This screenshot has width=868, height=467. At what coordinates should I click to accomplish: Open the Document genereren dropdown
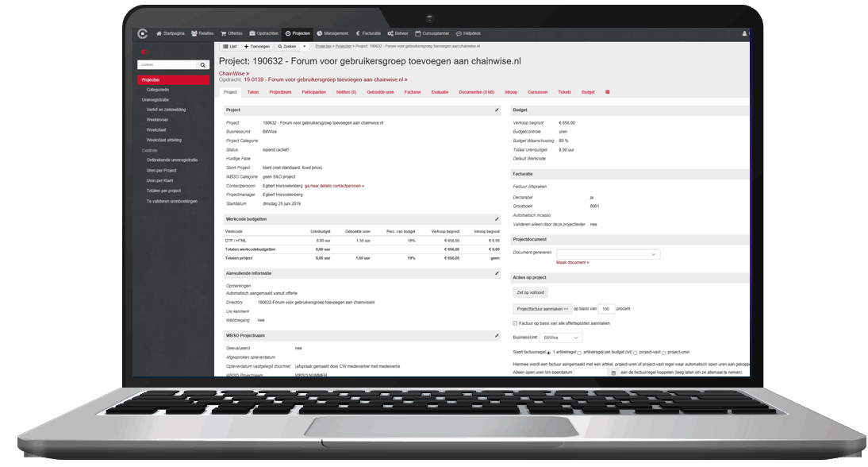point(607,253)
